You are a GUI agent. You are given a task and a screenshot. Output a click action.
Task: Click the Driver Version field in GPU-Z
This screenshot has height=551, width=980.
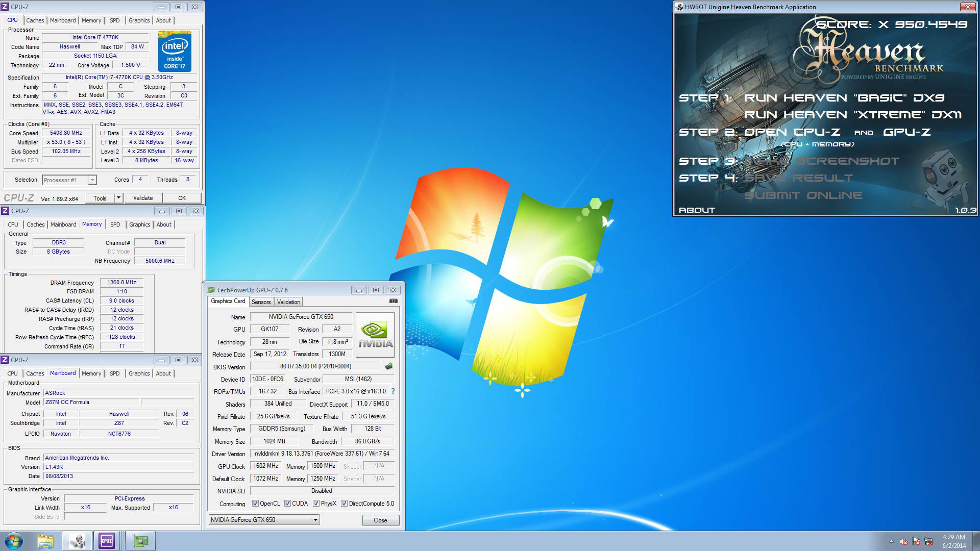[322, 454]
